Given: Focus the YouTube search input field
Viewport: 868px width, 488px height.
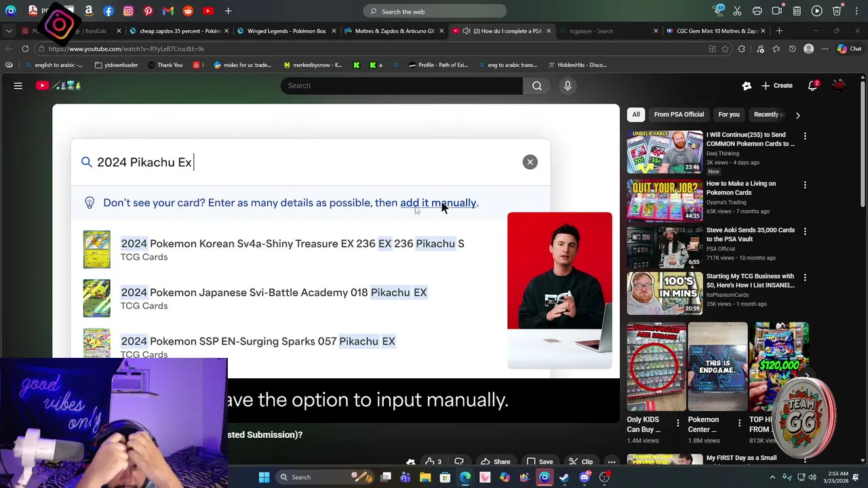Looking at the screenshot, I should click(x=401, y=85).
